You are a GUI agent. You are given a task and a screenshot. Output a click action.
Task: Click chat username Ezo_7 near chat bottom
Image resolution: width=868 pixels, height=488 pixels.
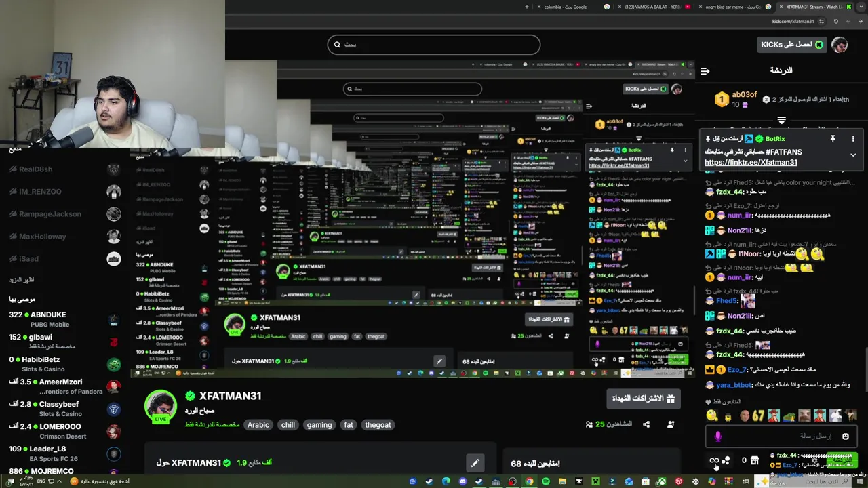pos(736,370)
